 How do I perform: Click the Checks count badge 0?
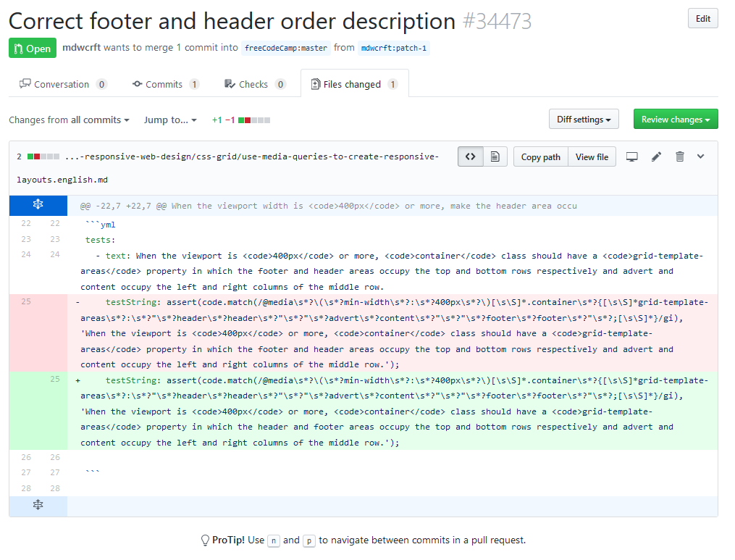pyautogui.click(x=280, y=85)
